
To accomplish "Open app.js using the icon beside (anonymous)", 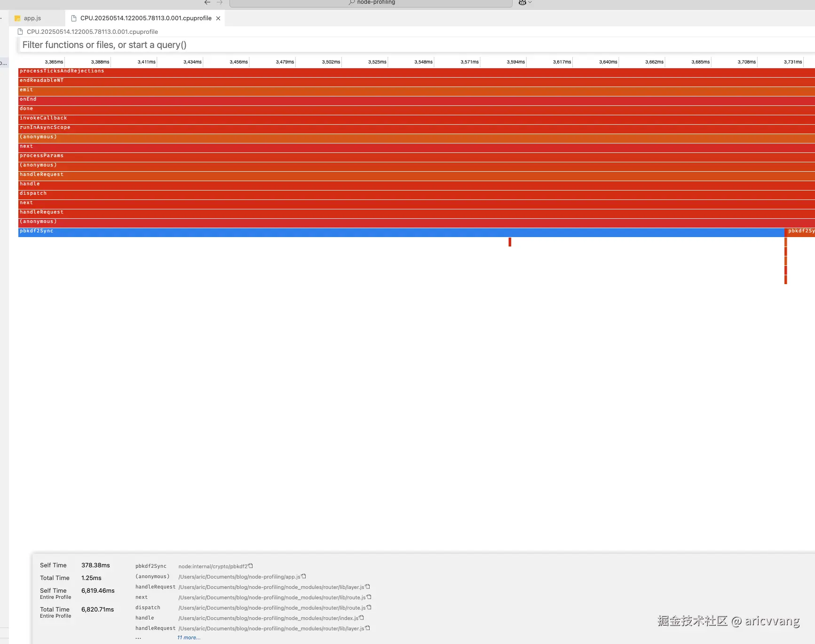I will [x=303, y=576].
